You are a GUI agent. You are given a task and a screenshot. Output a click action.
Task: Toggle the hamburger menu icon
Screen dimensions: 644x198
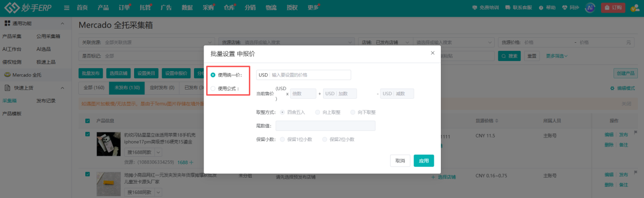click(67, 8)
